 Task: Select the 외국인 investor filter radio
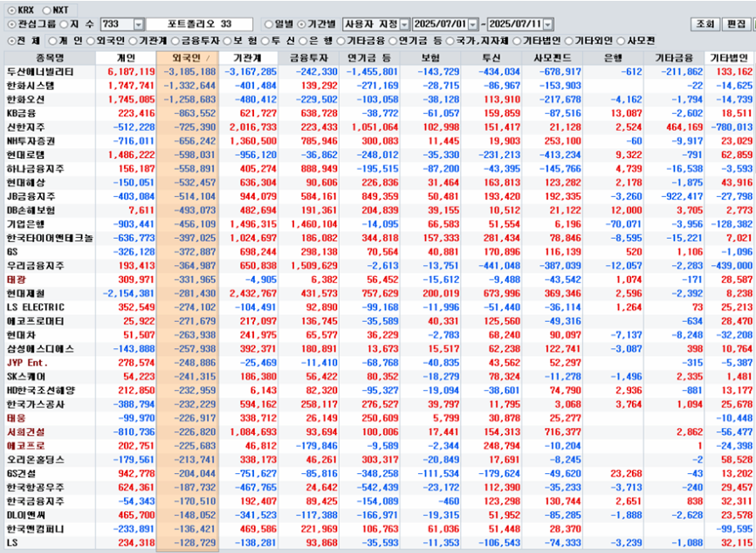coord(93,40)
